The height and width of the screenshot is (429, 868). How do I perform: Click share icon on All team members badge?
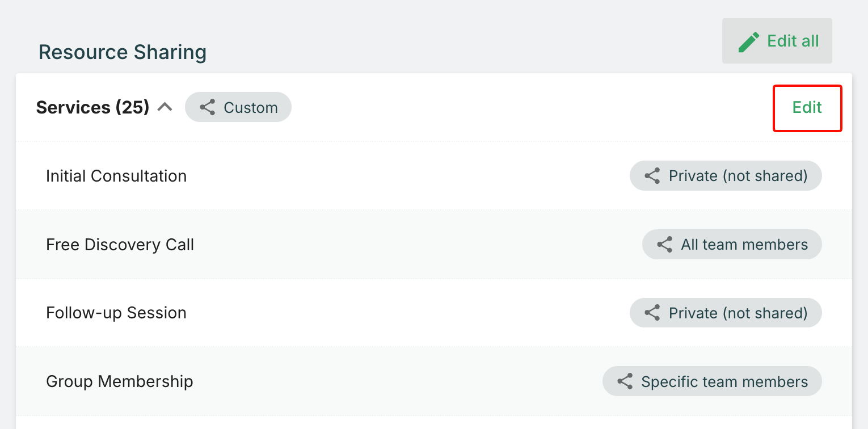tap(665, 245)
